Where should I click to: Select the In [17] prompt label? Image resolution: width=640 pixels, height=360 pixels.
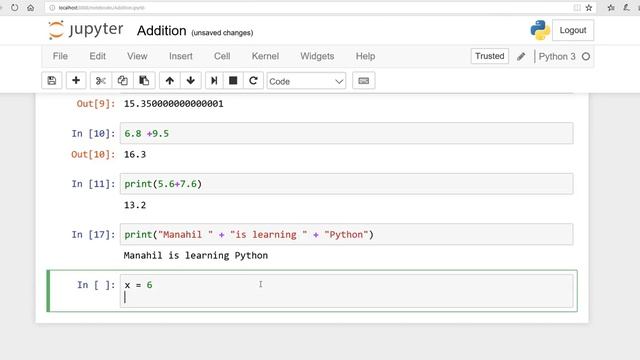(93, 235)
